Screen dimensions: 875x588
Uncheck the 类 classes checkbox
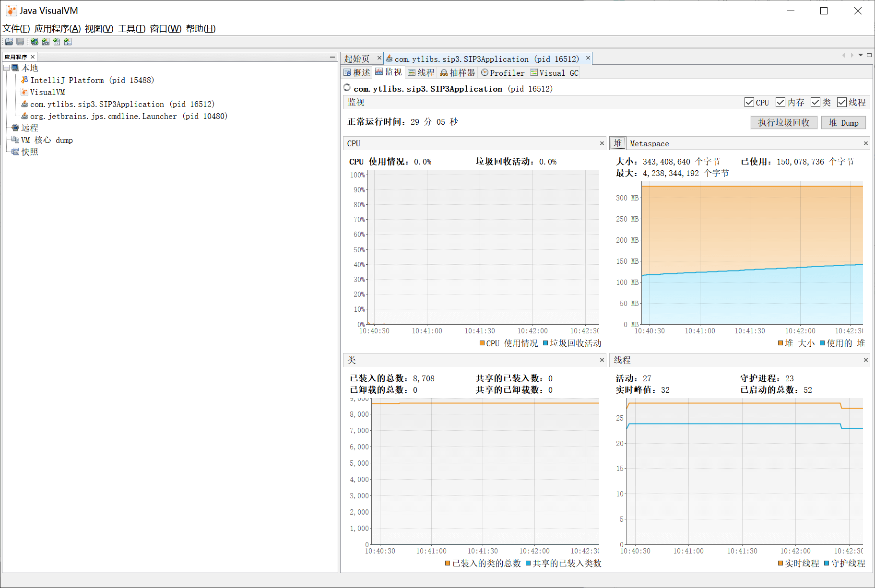pyautogui.click(x=816, y=103)
